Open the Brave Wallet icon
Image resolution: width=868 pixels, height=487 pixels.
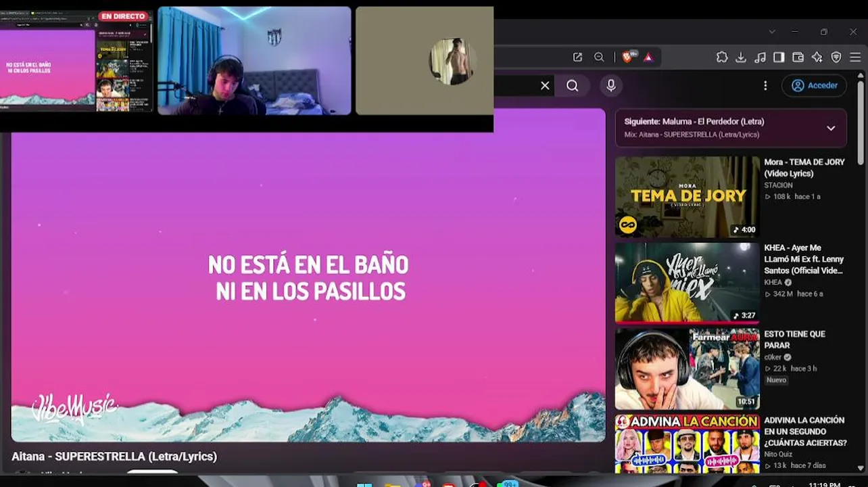point(798,57)
